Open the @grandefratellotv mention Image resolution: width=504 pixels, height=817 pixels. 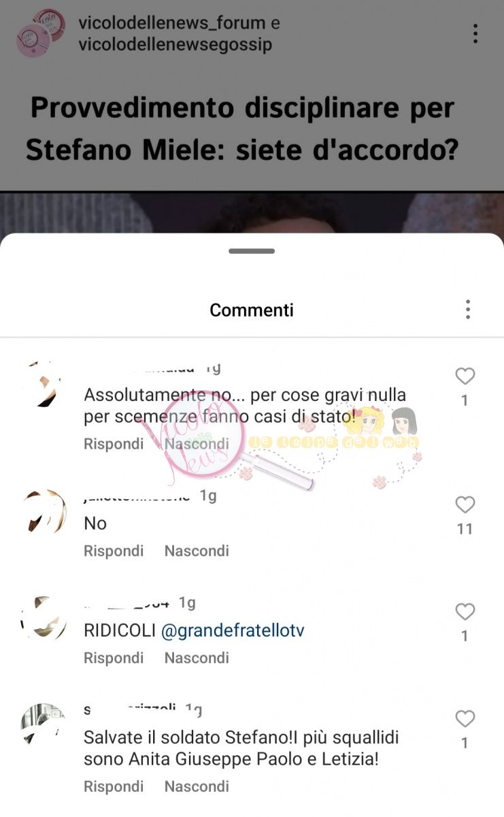pos(233,631)
